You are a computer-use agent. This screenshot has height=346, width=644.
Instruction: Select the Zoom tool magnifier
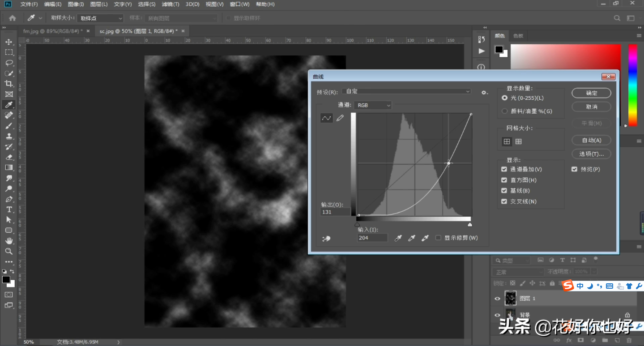[x=9, y=251]
